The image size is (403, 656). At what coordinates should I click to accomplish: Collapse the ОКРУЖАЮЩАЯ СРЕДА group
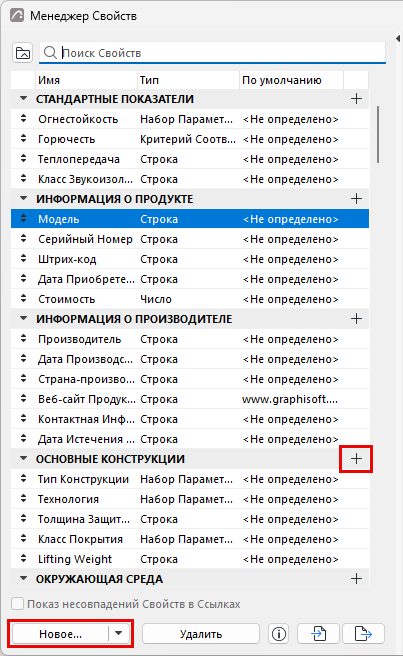(23, 579)
